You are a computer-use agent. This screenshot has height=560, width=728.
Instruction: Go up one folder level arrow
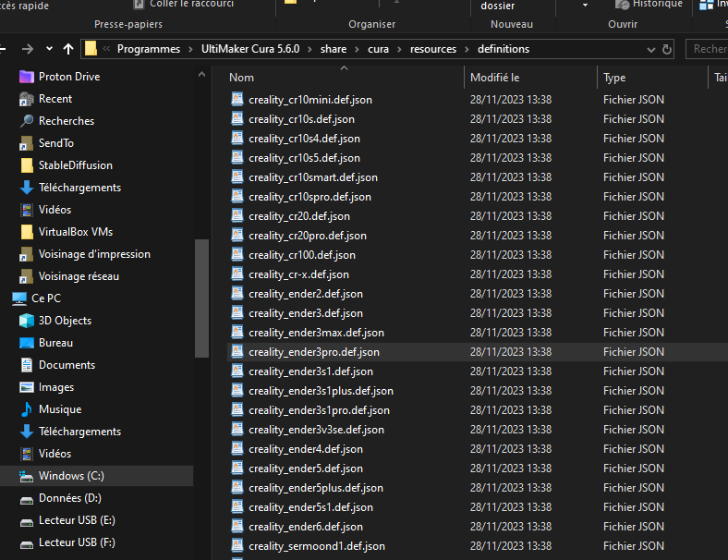point(68,49)
